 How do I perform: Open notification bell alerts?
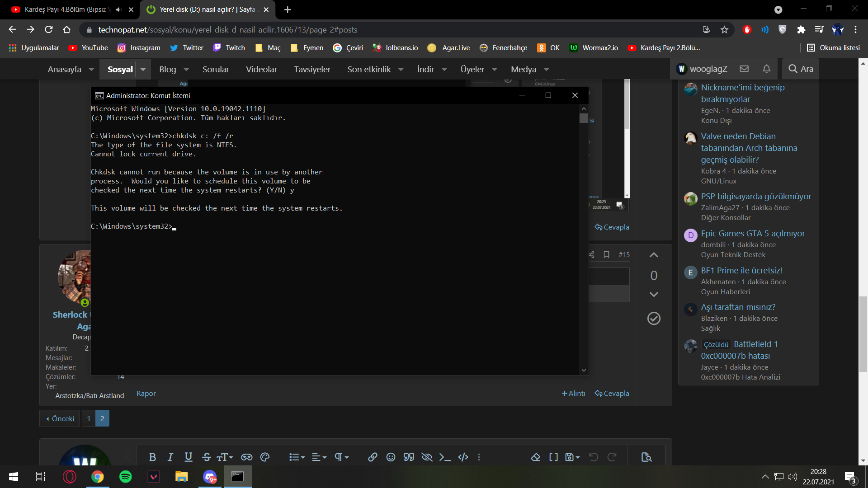coord(766,69)
